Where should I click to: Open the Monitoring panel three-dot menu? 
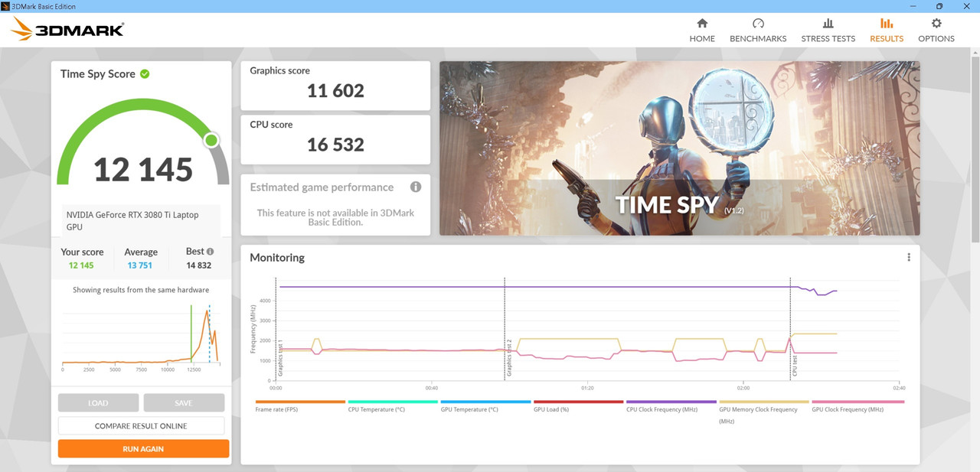[909, 258]
